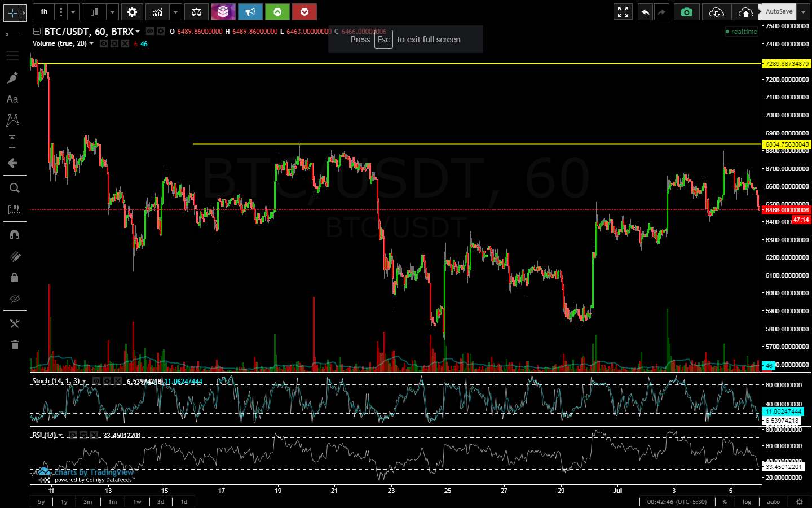Take a chart snapshot with camera icon

(x=687, y=12)
